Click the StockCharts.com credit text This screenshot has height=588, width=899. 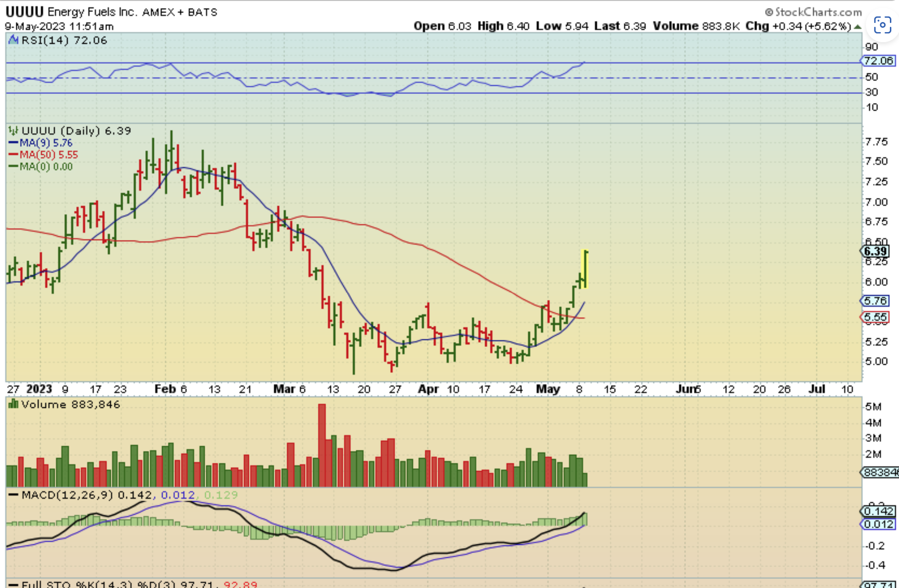[814, 12]
